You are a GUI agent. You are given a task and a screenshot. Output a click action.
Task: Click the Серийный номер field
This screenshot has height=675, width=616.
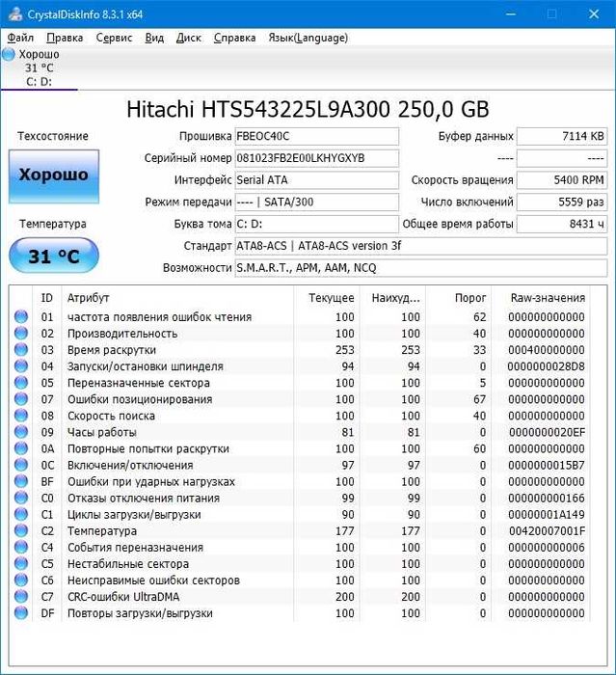tap(317, 158)
